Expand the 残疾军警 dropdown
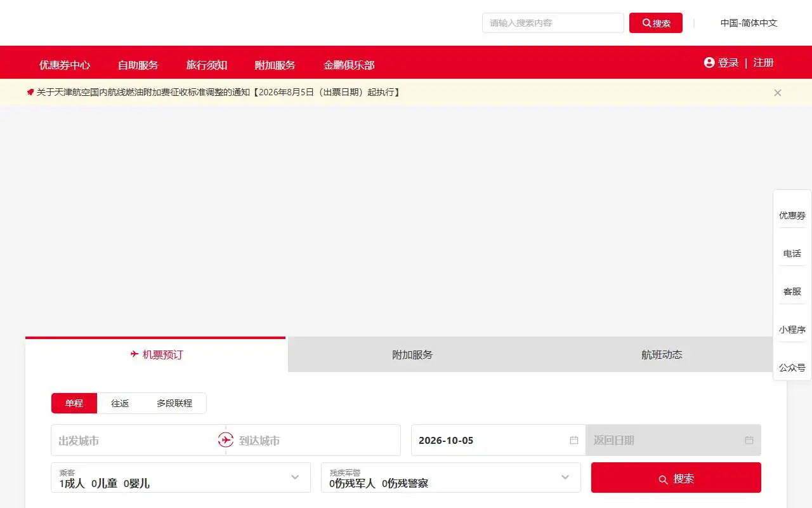This screenshot has height=508, width=812. pos(451,478)
